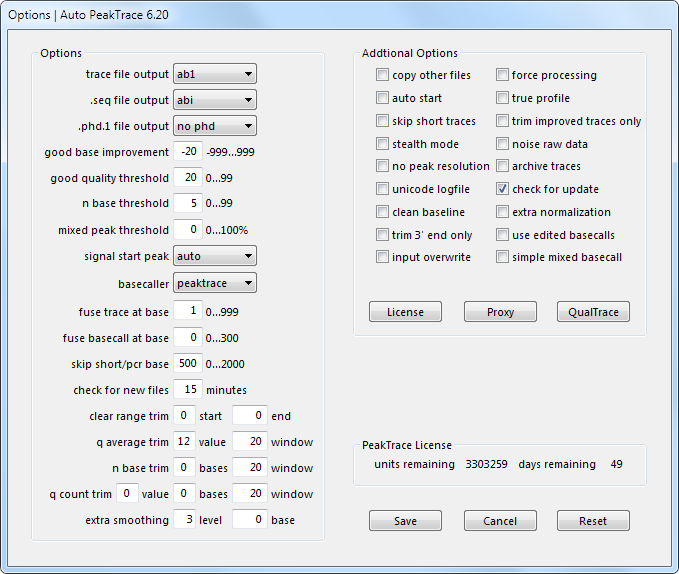
Task: Toggle auto start checkbox
Action: tap(382, 97)
